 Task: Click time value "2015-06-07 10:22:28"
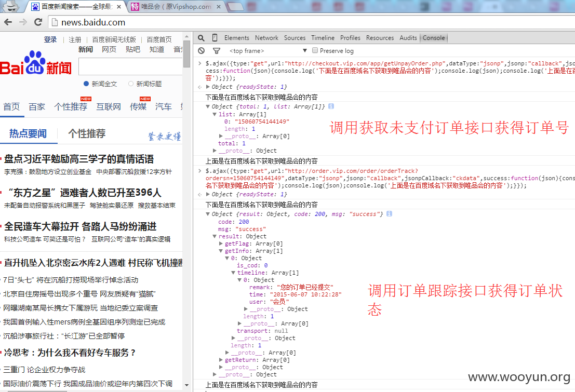(306, 294)
